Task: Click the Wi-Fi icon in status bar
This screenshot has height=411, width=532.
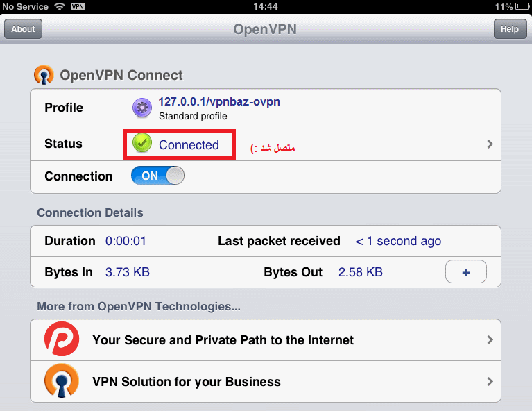Action: pos(60,6)
